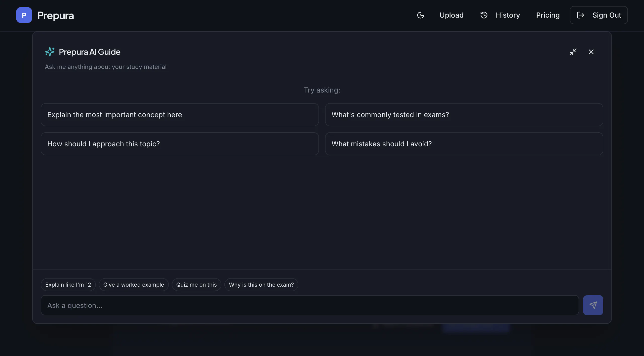Viewport: 644px width, 356px height.
Task: Choose 'What mistakes should I avoid?' suggestion
Action: 464,144
